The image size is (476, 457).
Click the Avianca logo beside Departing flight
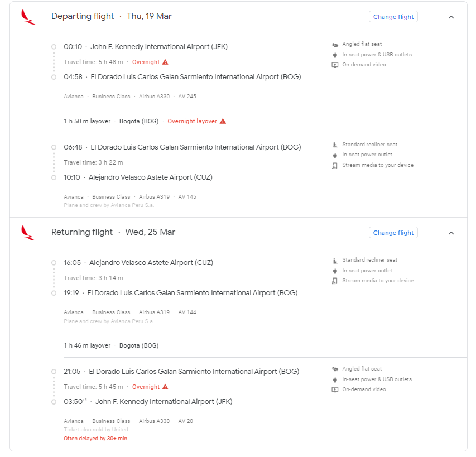pos(28,17)
